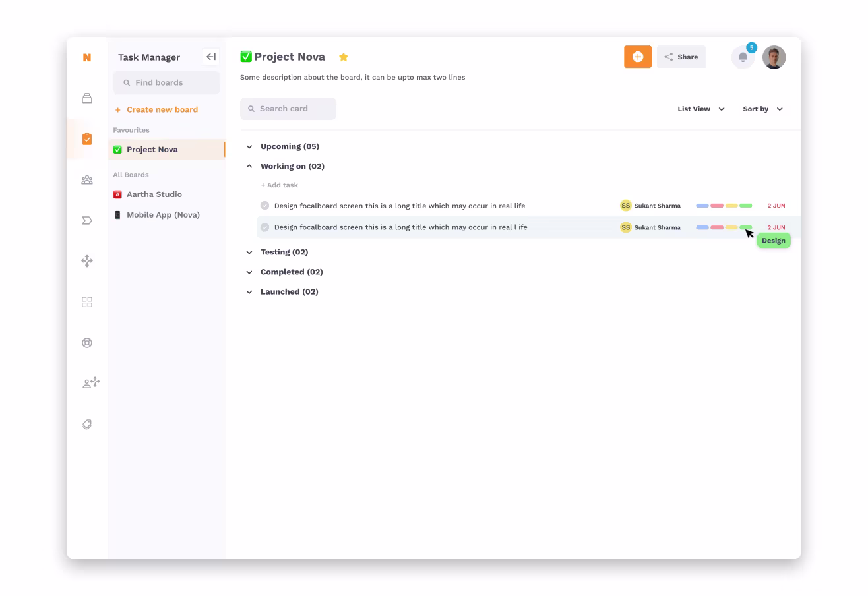Open notifications bell with badge
868x596 pixels.
point(743,57)
